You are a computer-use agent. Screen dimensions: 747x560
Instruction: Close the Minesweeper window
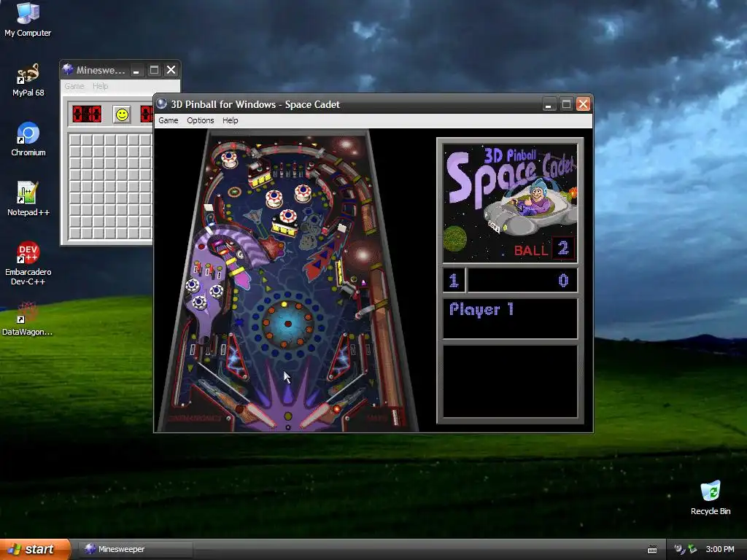point(171,70)
